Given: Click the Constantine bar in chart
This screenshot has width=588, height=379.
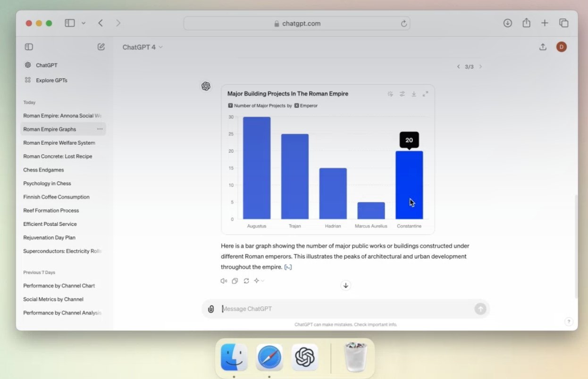Looking at the screenshot, I should pyautogui.click(x=409, y=185).
